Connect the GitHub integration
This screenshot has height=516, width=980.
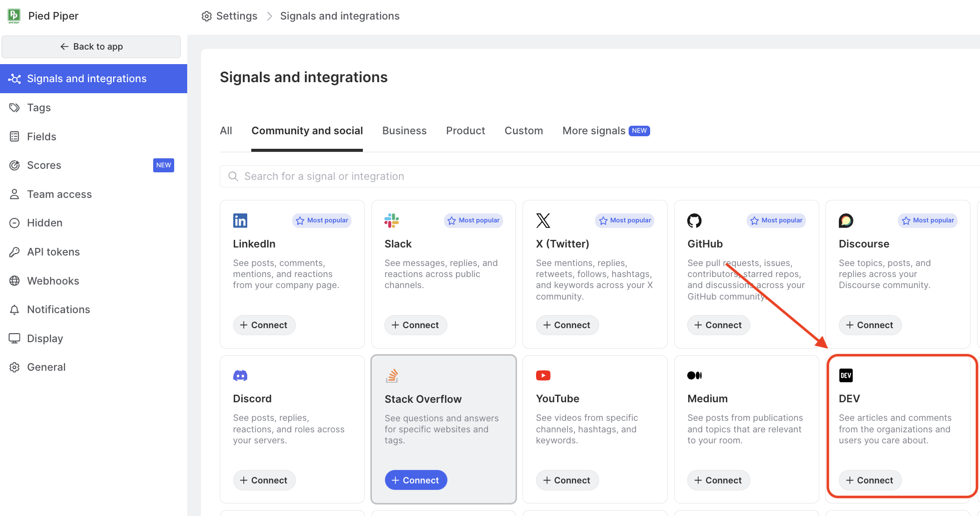[718, 325]
